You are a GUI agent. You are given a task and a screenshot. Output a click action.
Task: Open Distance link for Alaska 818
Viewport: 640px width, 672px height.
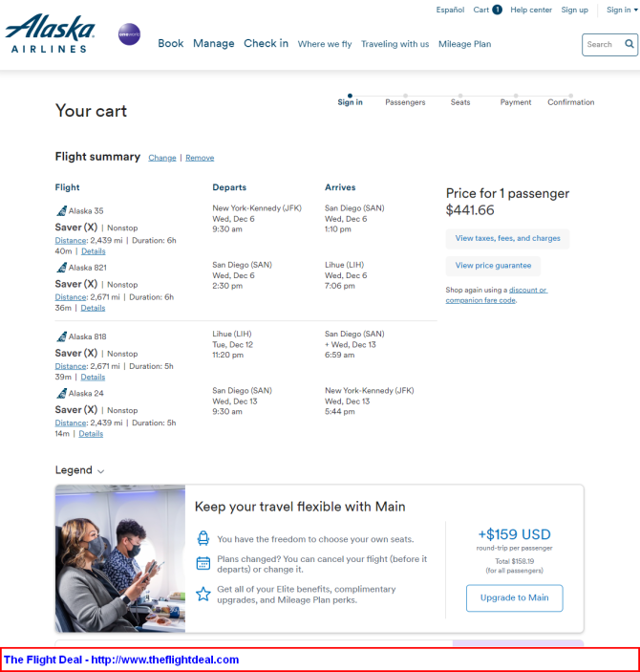71,366
